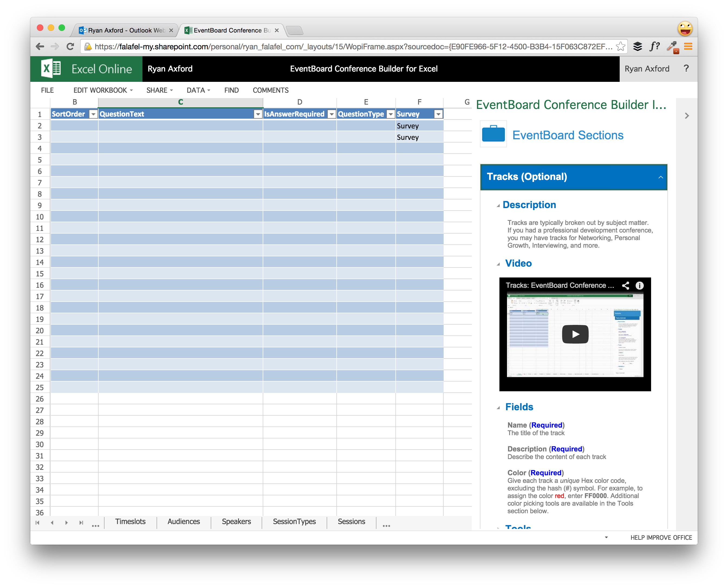Switch to the Sessions sheet tab
Image resolution: width=728 pixels, height=588 pixels.
click(351, 522)
